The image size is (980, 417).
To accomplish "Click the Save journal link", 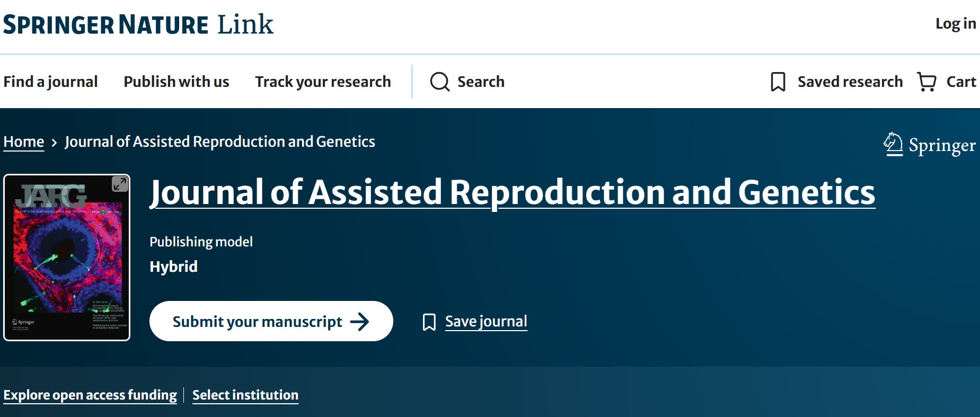I will tap(486, 322).
